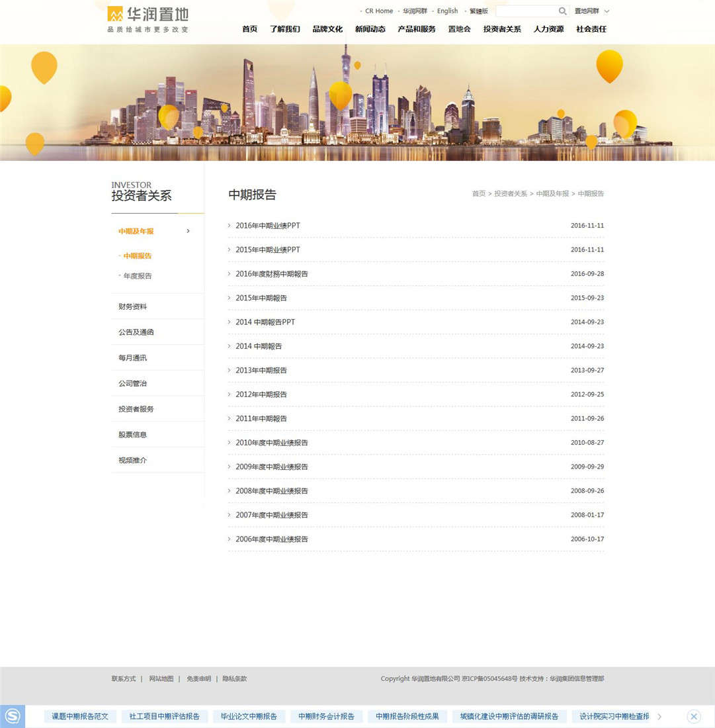This screenshot has height=728, width=715.
Task: Open the 品牌文化 nav menu
Action: 327,28
